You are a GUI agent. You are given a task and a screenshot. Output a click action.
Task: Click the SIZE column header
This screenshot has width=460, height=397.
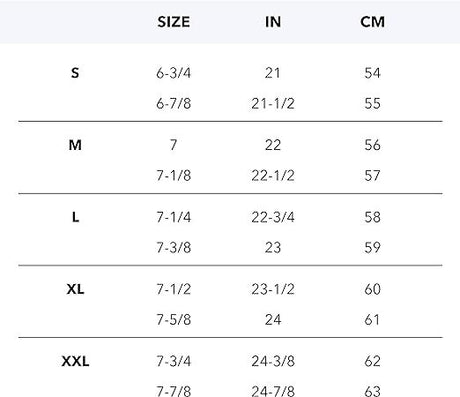point(174,22)
